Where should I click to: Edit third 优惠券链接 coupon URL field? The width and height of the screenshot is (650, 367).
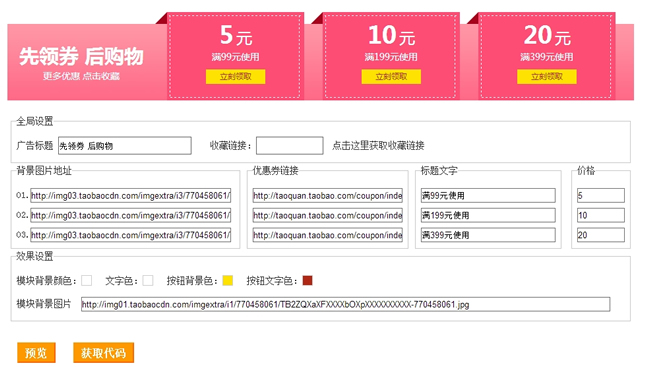point(327,235)
